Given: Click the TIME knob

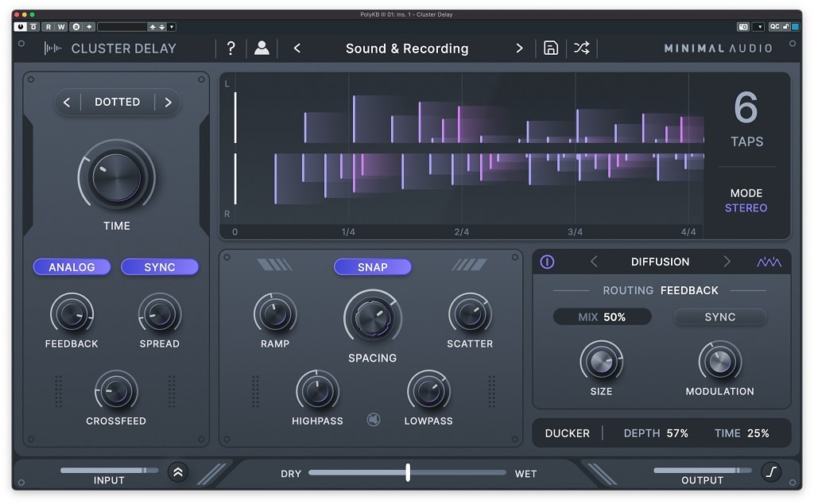Looking at the screenshot, I should tap(116, 177).
